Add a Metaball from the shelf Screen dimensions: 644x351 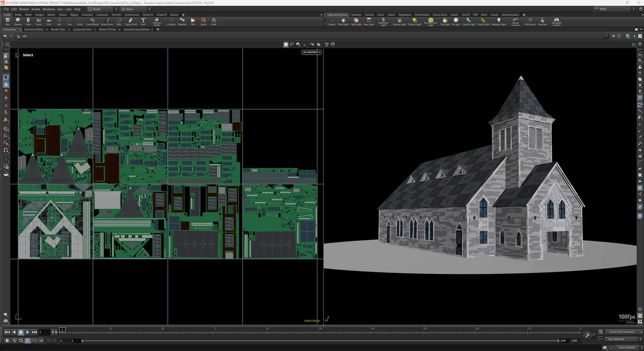click(x=182, y=21)
